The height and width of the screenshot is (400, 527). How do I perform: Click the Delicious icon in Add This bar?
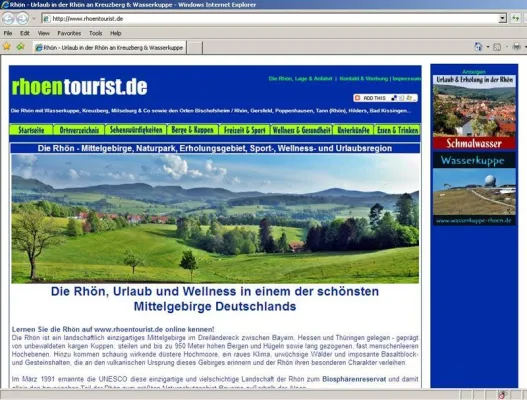coord(394,98)
